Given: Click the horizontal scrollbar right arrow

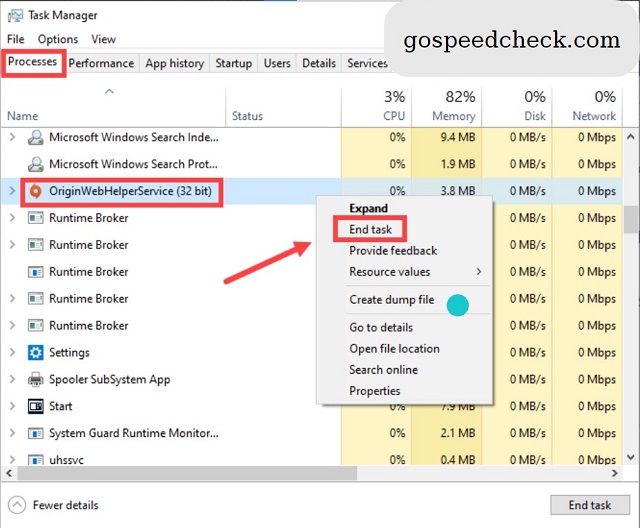Looking at the screenshot, I should click(615, 473).
